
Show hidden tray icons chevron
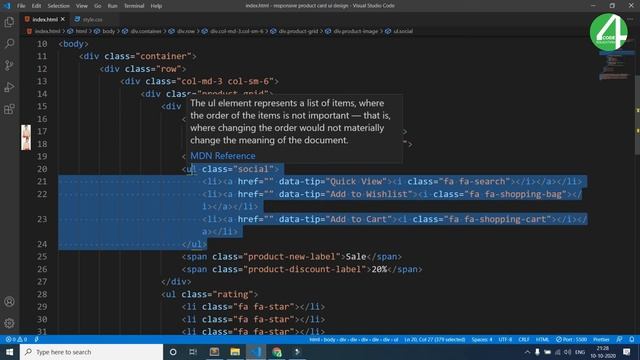pos(527,352)
